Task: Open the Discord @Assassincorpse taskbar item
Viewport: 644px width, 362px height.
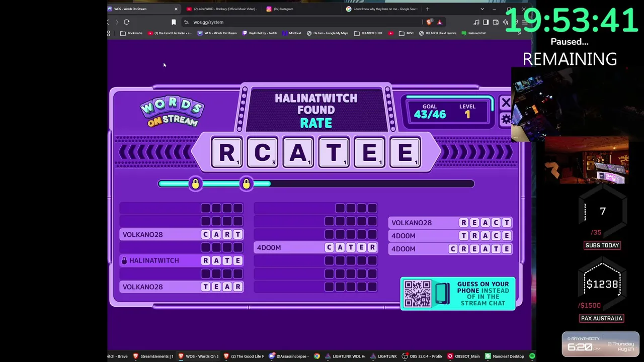Action: (x=288, y=356)
